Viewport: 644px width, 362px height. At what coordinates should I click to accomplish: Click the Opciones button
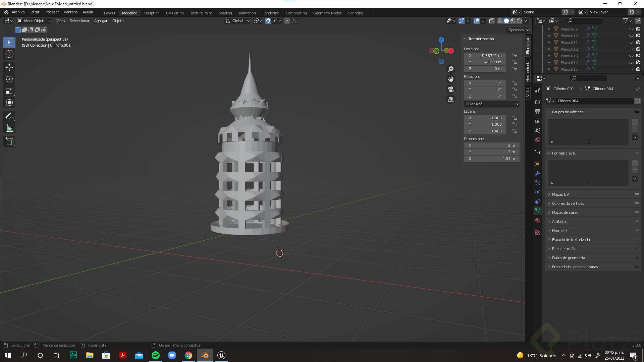coord(518,30)
